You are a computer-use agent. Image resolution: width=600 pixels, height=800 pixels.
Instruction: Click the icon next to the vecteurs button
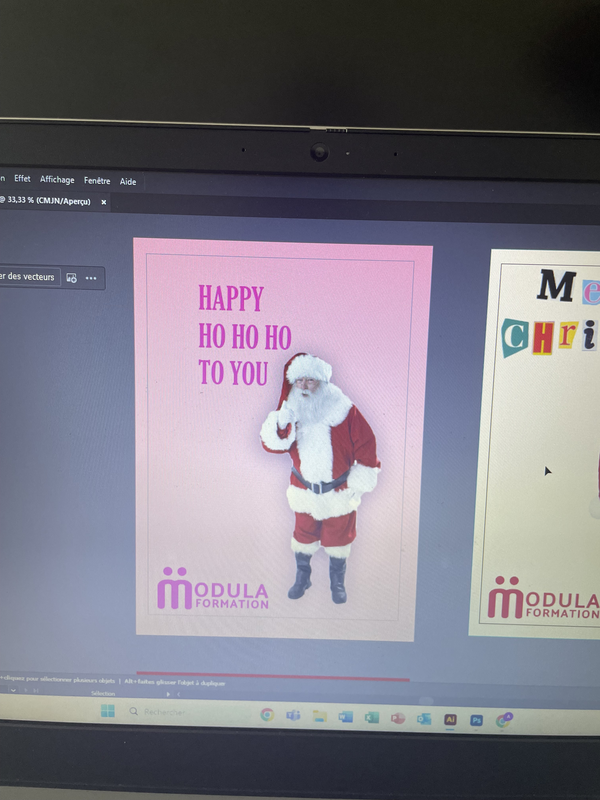point(72,277)
